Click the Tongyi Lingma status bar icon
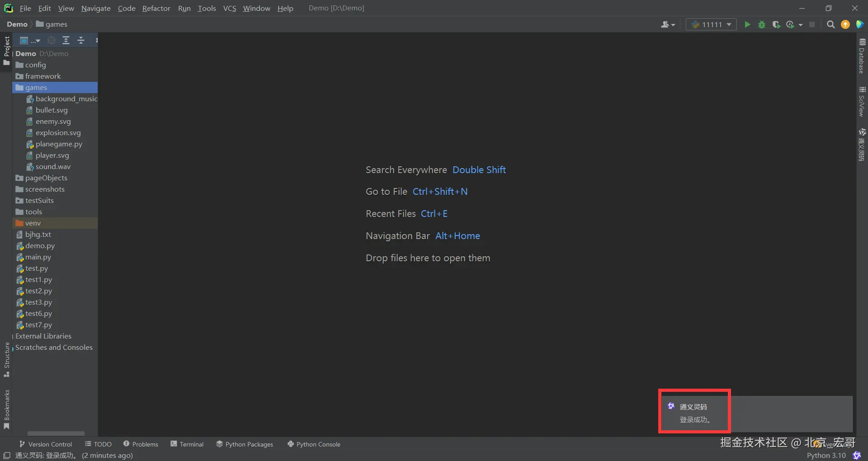The height and width of the screenshot is (461, 868). point(857,456)
